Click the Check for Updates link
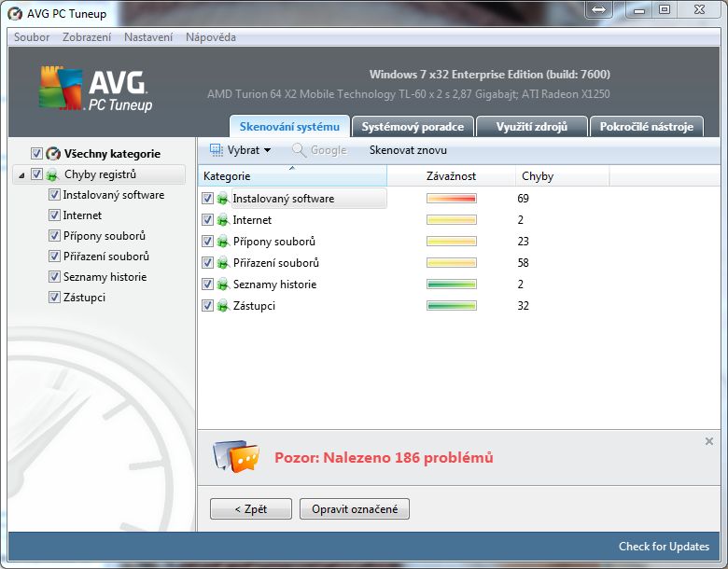728x569 pixels. (x=664, y=547)
